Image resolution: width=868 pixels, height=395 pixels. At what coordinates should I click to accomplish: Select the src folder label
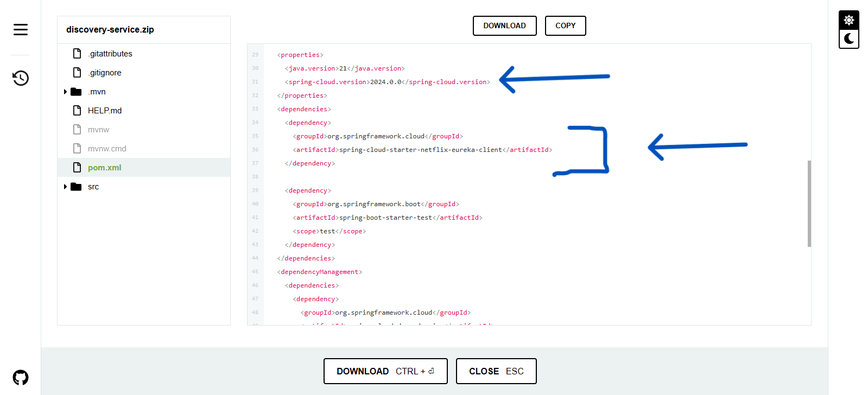pos(93,187)
